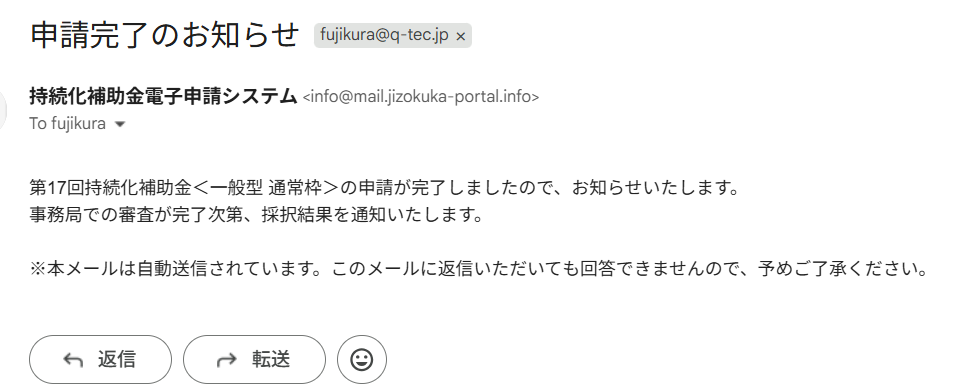This screenshot has width=953, height=384.
Task: Select sender name 持続化補助金電子申請システム
Action: tap(163, 96)
